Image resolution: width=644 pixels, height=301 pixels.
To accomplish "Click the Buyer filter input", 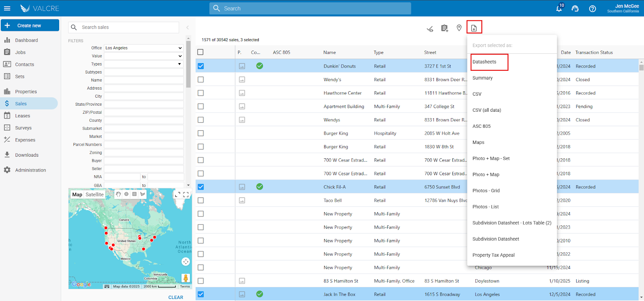I will 144,160.
